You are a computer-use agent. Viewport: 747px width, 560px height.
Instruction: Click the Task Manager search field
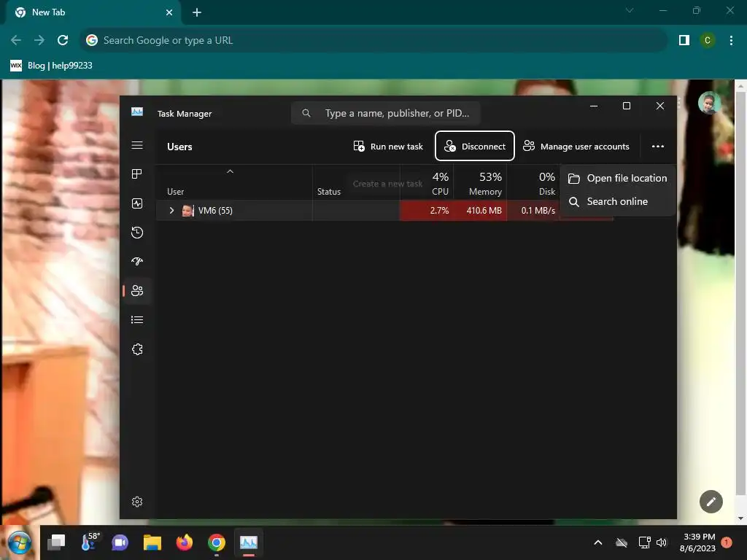click(x=385, y=113)
